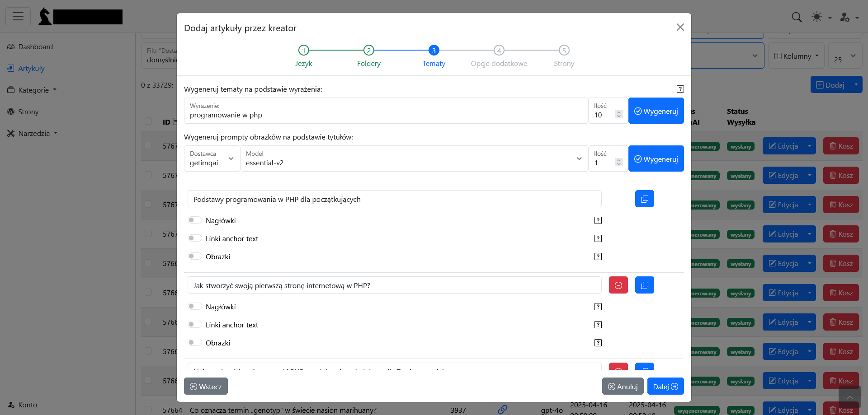Screen dimensions: 868x415
Task: Proceed with the Dalej button
Action: pos(665,386)
